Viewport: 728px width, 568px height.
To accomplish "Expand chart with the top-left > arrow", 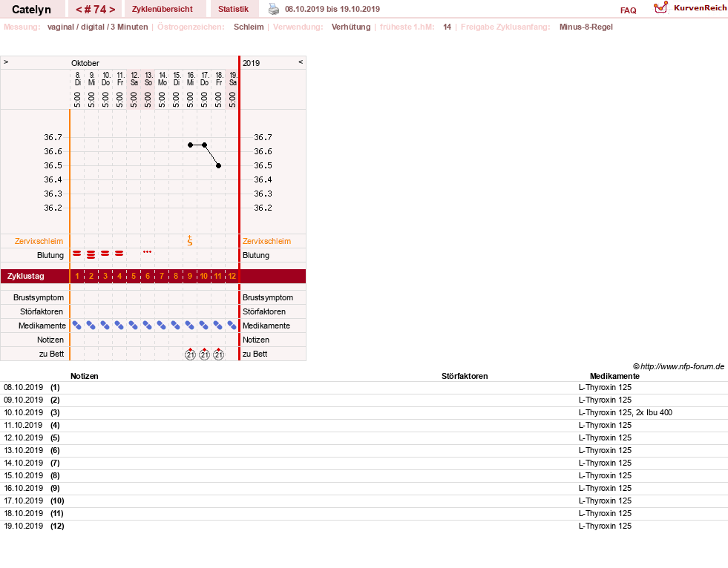I will [x=6, y=62].
